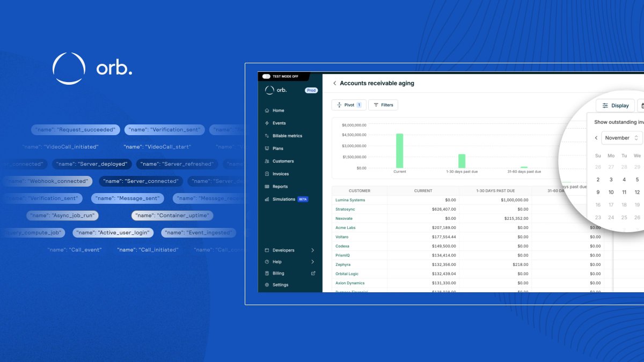
Task: Click the Developers sidebar icon
Action: [x=267, y=250]
